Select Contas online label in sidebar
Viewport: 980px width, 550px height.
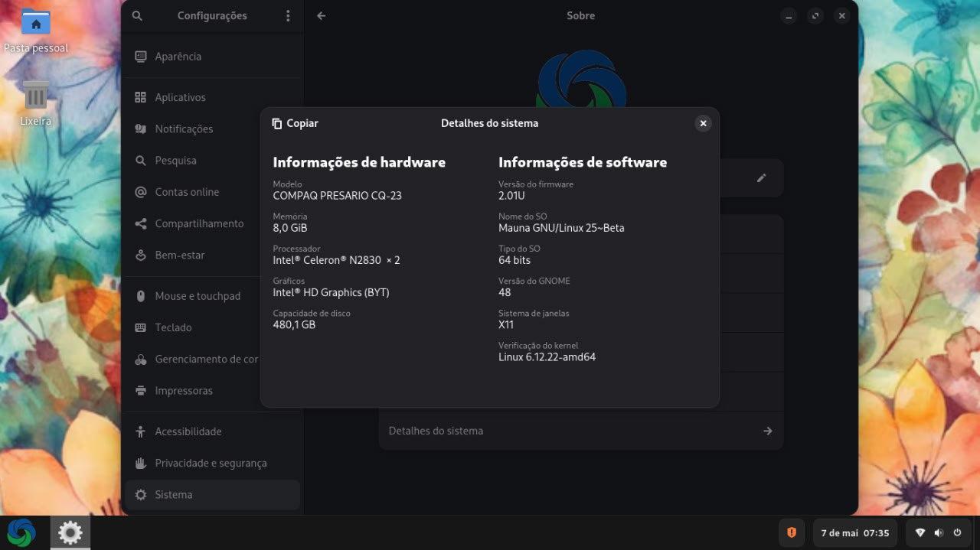[x=187, y=192]
